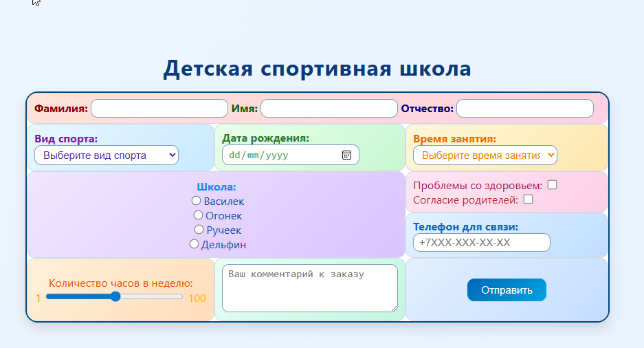
Task: Click the comment textarea resize handle
Action: point(394,308)
